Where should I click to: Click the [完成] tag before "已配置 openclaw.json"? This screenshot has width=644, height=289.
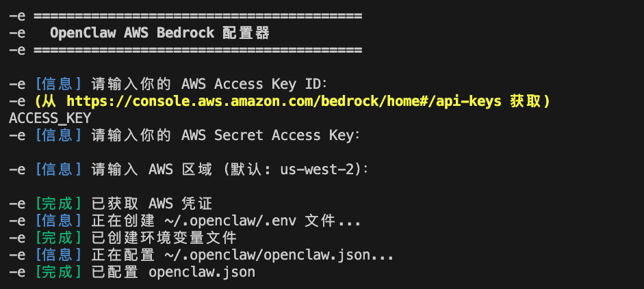pos(58,272)
